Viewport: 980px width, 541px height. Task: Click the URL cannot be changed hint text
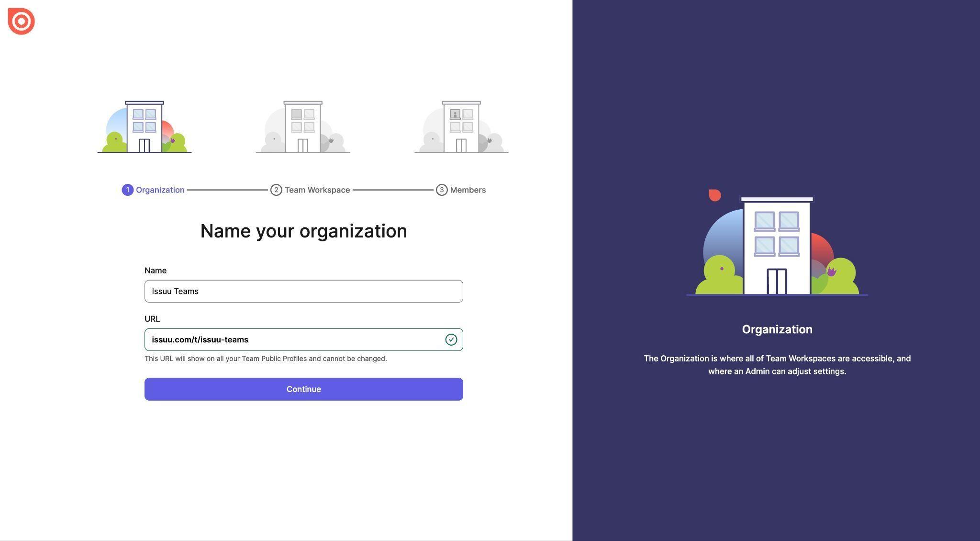tap(266, 359)
